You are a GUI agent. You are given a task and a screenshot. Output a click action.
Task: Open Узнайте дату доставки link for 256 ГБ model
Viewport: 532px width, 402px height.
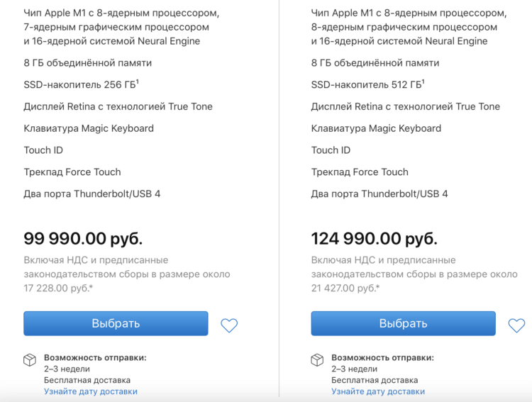(x=91, y=391)
